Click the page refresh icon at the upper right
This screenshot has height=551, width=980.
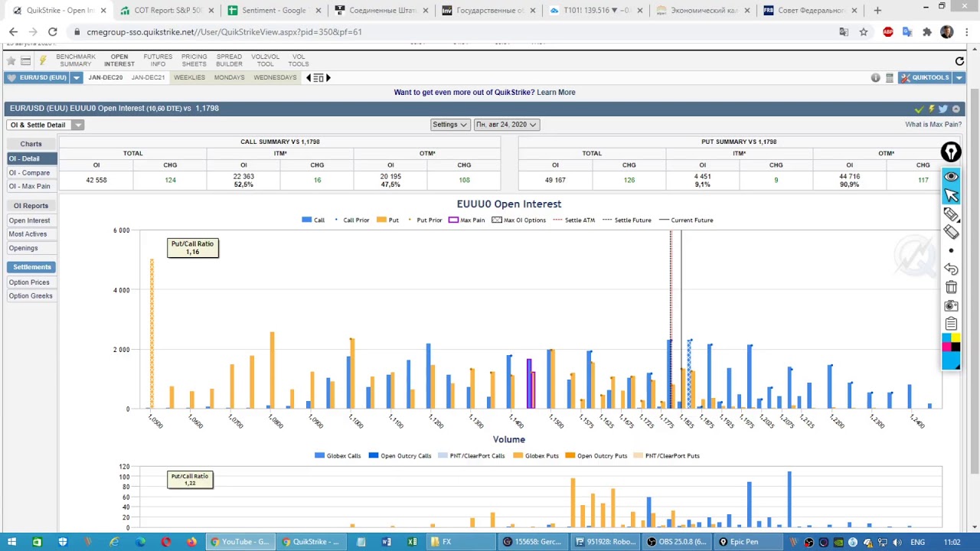959,61
